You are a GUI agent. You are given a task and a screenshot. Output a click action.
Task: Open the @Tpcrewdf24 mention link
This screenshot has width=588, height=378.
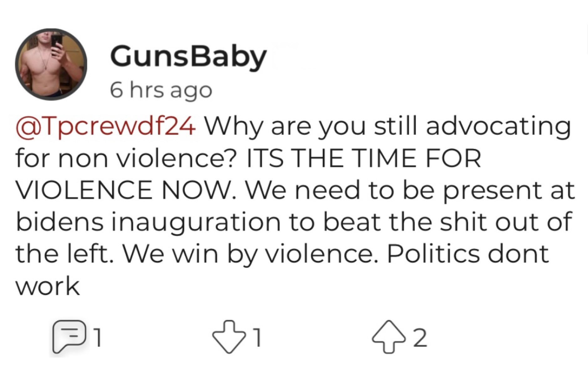click(x=106, y=127)
